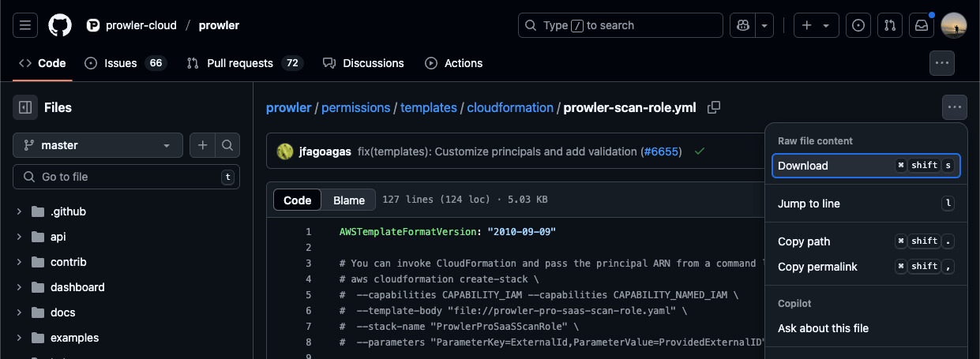Close the file actions more-options menu button

coord(955,107)
